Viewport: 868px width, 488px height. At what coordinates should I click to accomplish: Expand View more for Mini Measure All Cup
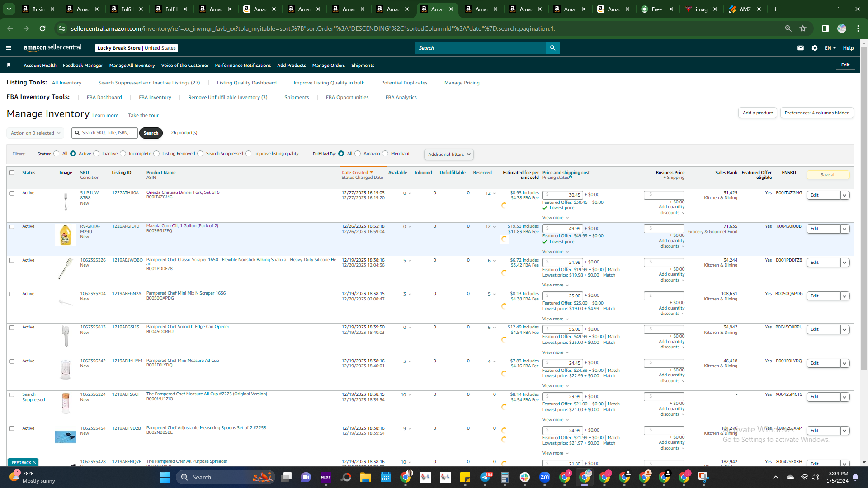tap(556, 386)
